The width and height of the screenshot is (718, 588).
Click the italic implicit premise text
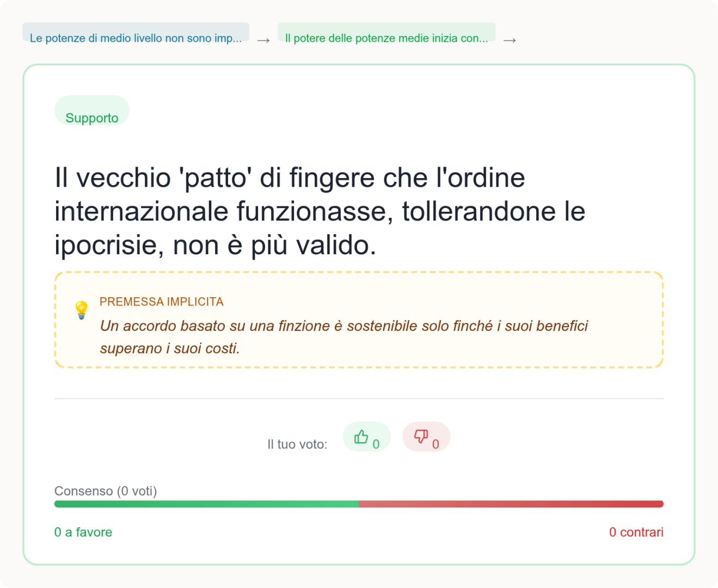coord(343,336)
